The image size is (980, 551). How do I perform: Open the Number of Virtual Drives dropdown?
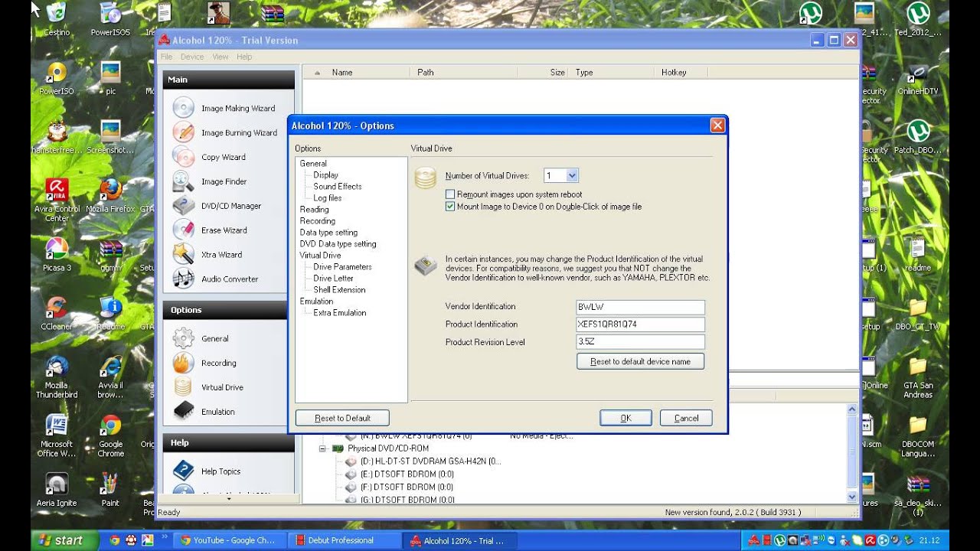572,175
